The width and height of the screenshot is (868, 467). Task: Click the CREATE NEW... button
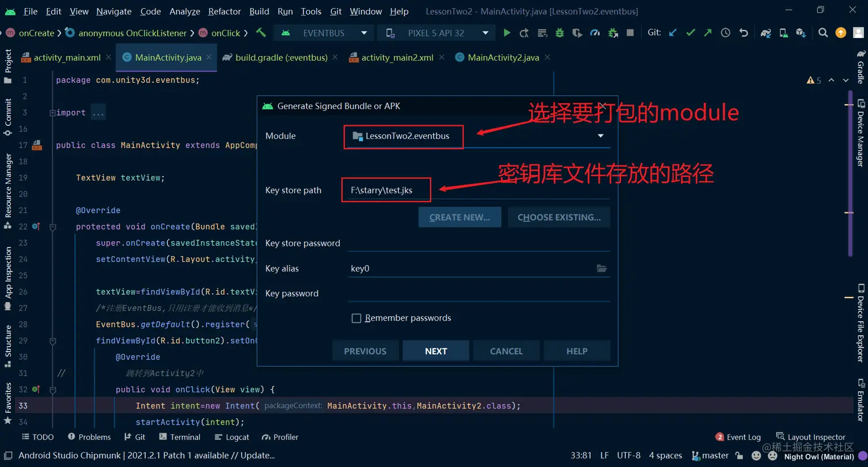click(460, 217)
